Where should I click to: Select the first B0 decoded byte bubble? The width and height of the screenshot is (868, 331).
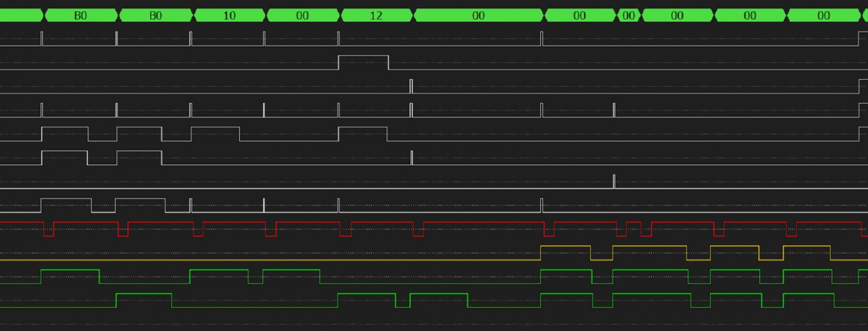pos(81,15)
